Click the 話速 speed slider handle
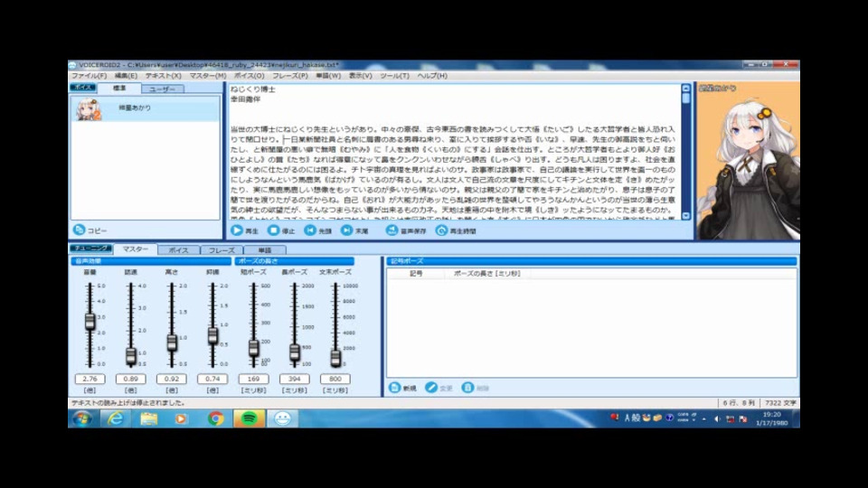Screen dimensions: 868x488 tap(130, 356)
